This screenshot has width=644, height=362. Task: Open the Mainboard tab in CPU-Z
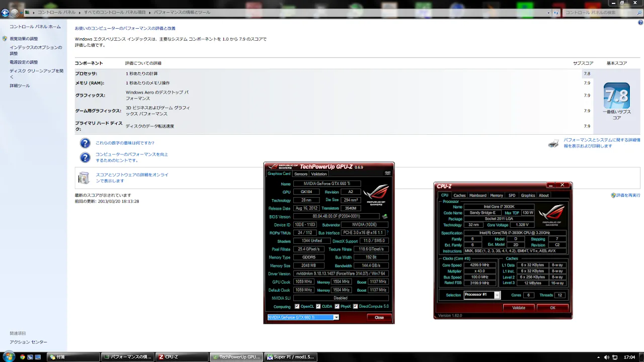(x=477, y=196)
